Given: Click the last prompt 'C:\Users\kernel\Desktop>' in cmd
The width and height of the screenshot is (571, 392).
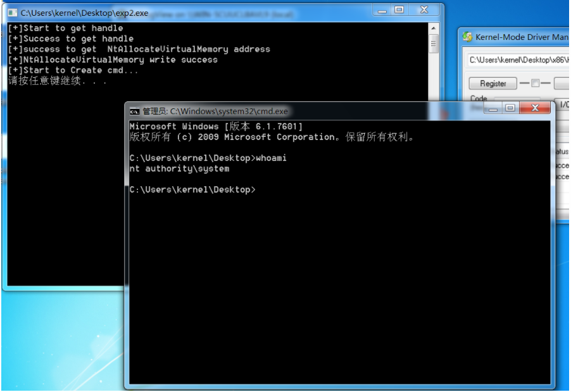Looking at the screenshot, I should (x=192, y=190).
